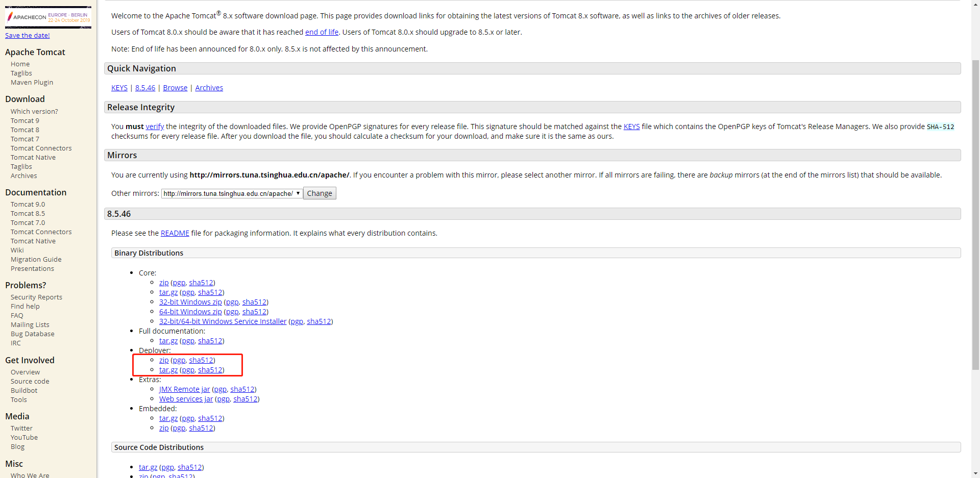
Task: Click the ApacheCon Europe Berlin banner
Action: point(48,17)
